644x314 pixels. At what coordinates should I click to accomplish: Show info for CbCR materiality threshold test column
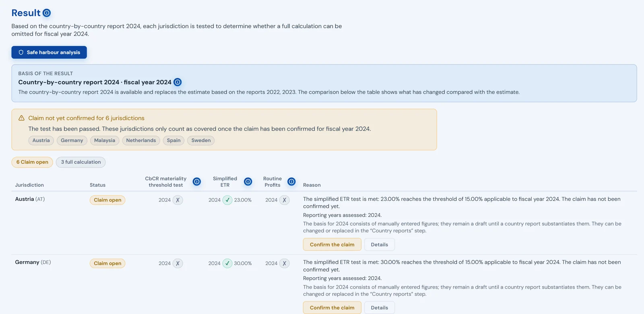click(197, 182)
